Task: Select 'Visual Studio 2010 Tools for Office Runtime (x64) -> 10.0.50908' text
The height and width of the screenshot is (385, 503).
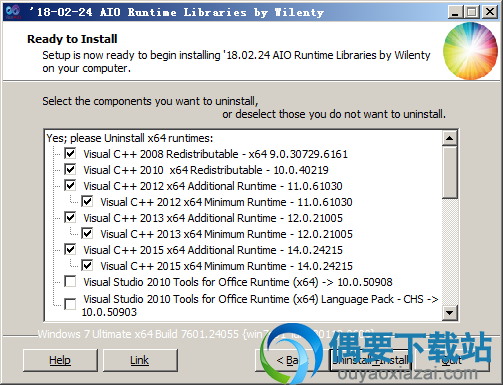Action: coord(238,282)
